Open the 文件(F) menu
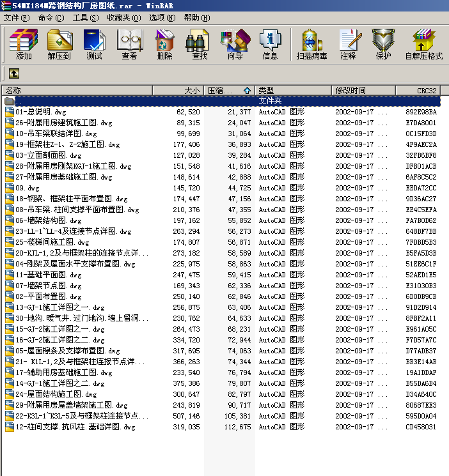The image size is (449, 476). 17,18
